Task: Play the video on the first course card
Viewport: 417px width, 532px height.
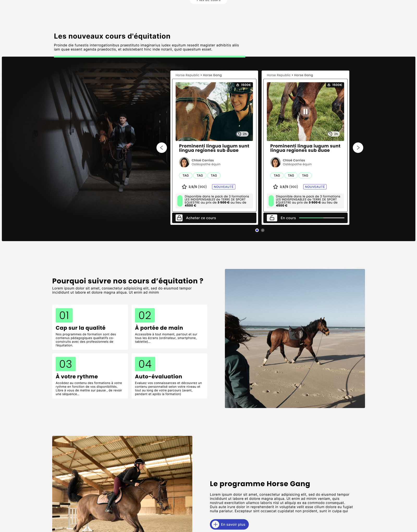Action: point(214,112)
